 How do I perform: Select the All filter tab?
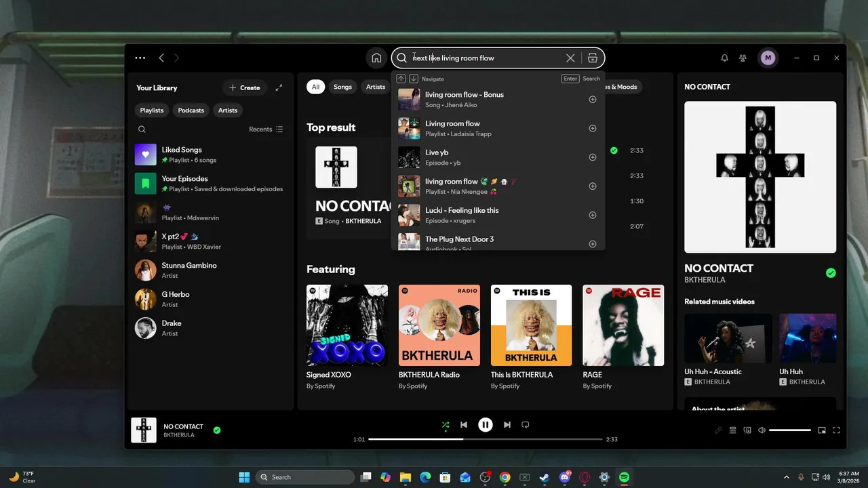coord(315,87)
